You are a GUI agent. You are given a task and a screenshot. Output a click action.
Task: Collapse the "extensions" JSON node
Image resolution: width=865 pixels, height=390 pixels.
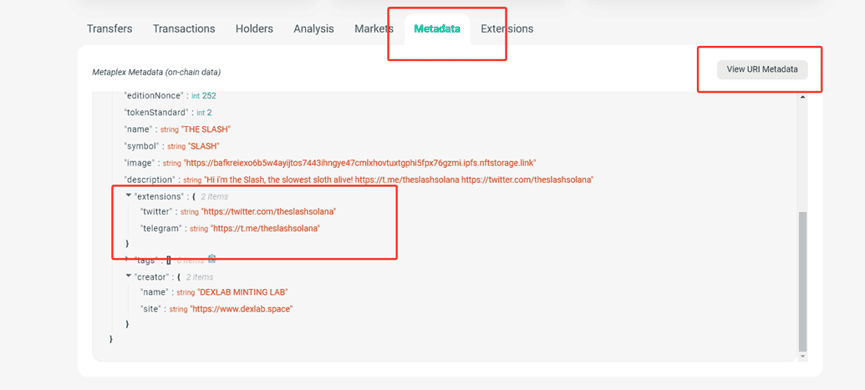click(129, 195)
